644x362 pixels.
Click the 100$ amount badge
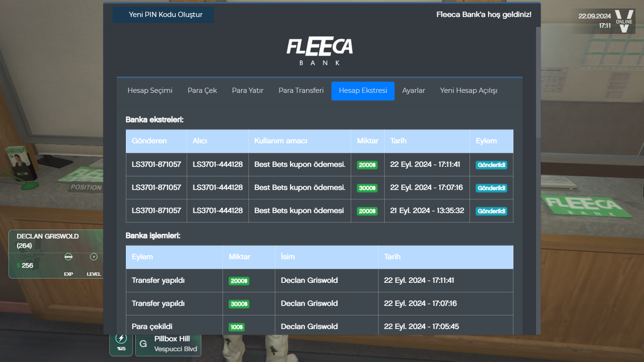[237, 327]
